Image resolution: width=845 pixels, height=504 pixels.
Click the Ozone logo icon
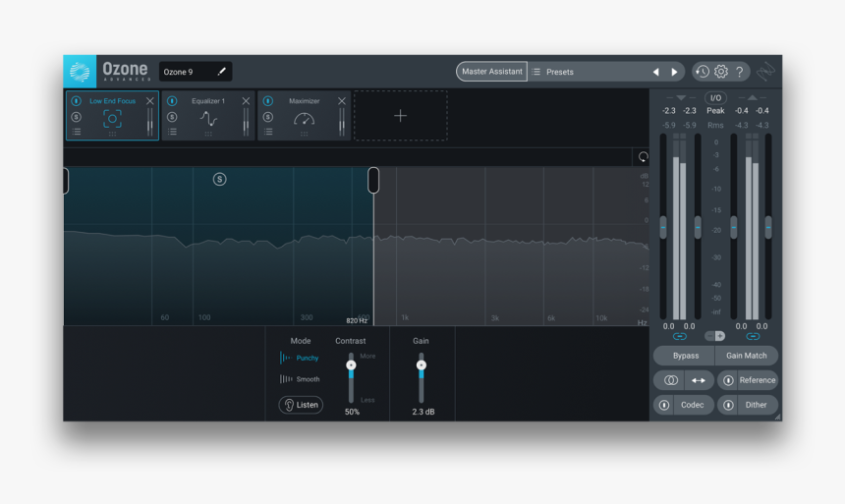pos(80,71)
